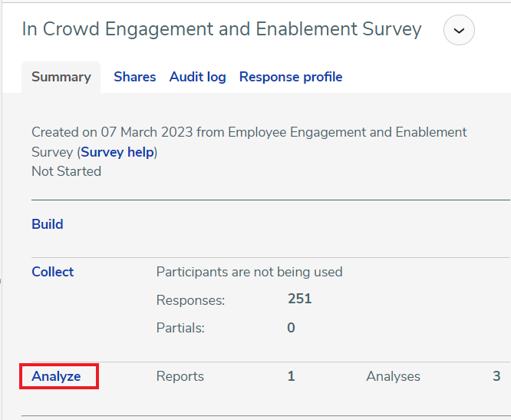
Task: Select the Summary tab
Action: coord(61,78)
